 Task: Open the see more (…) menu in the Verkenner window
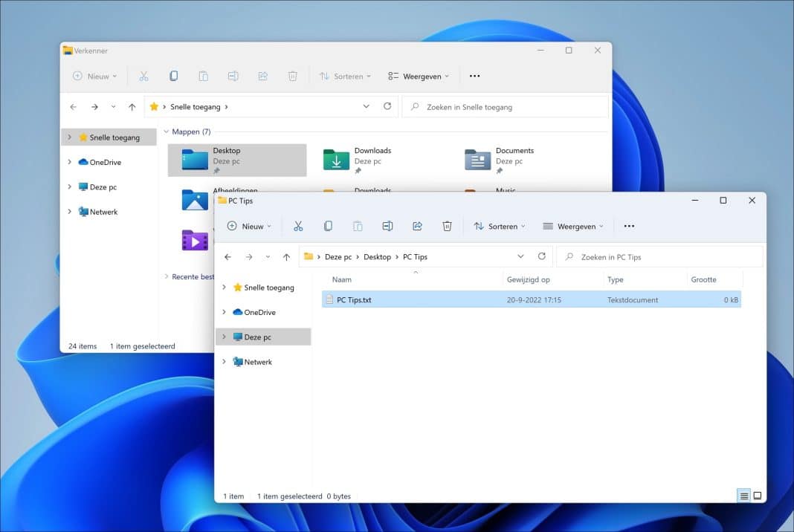474,75
